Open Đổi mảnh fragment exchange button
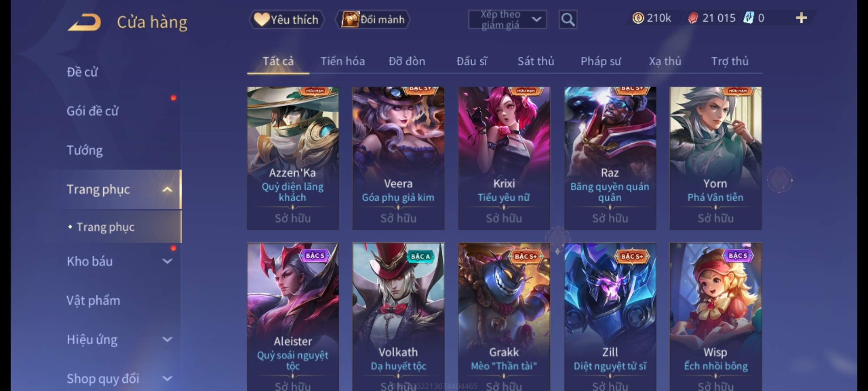The height and width of the screenshot is (391, 868). tap(373, 20)
